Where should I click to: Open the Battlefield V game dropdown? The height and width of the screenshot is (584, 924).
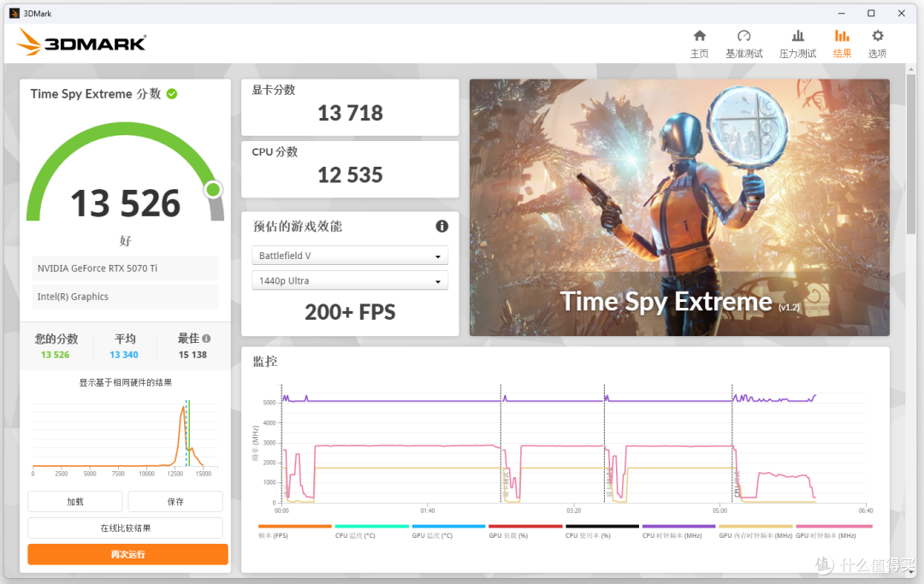tap(350, 256)
